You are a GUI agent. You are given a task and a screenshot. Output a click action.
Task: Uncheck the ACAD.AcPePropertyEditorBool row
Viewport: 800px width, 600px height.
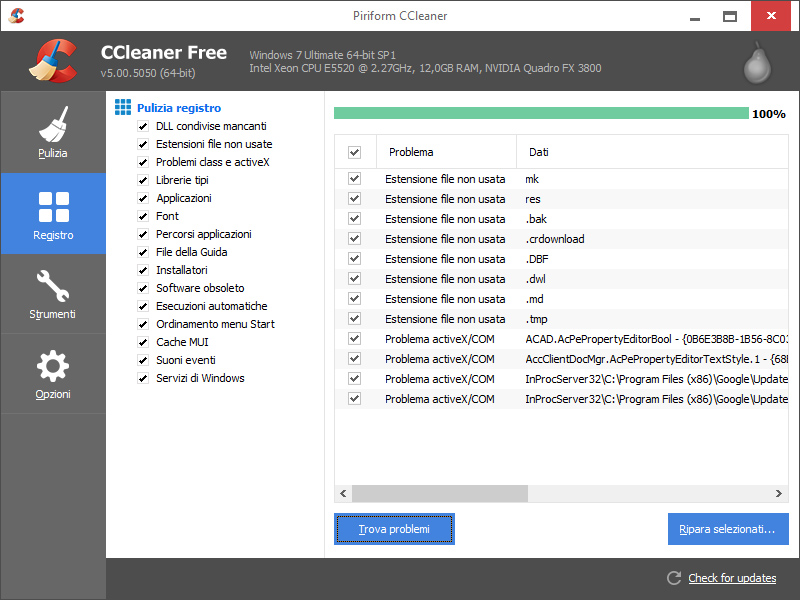pos(355,338)
